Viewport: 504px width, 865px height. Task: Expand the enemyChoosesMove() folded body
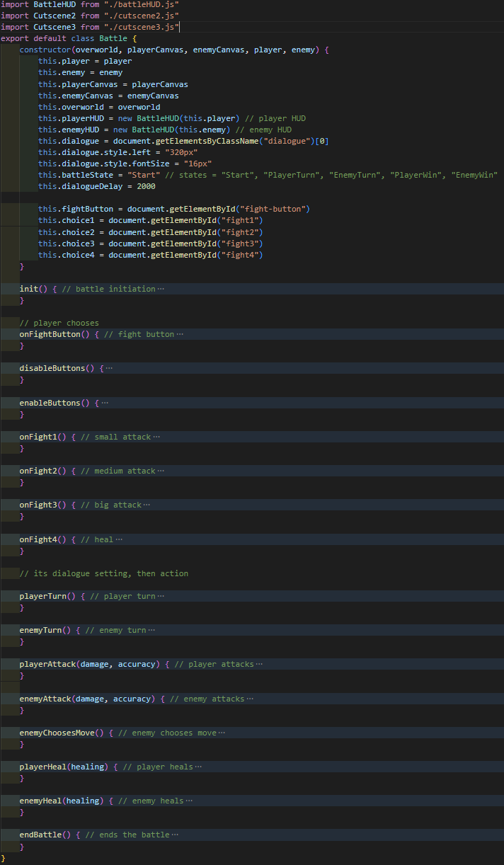[222, 733]
